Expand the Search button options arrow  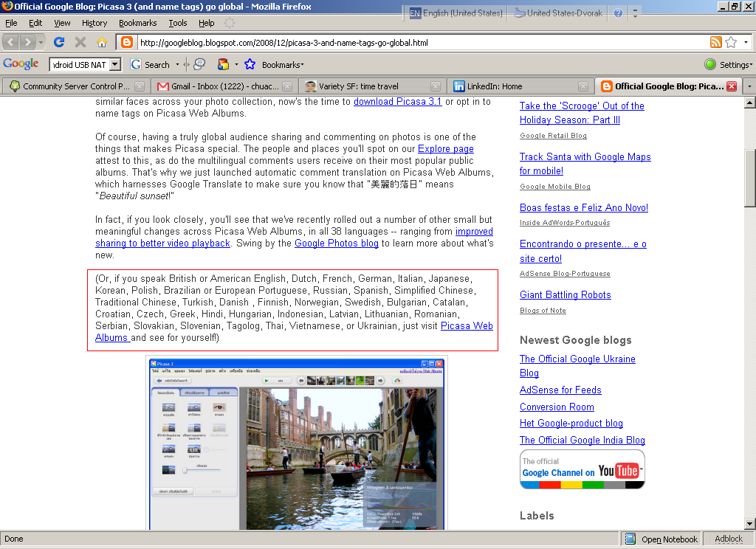[x=177, y=65]
